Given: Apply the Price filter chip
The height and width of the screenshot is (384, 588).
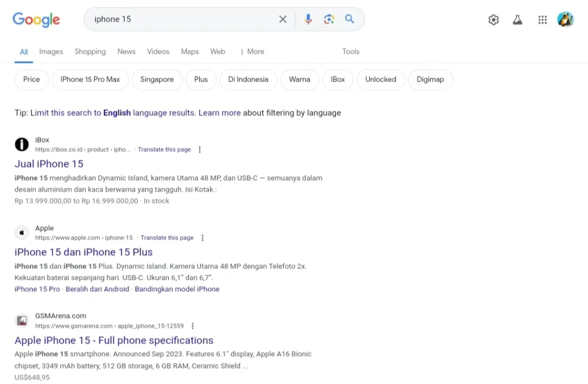Looking at the screenshot, I should [x=32, y=79].
